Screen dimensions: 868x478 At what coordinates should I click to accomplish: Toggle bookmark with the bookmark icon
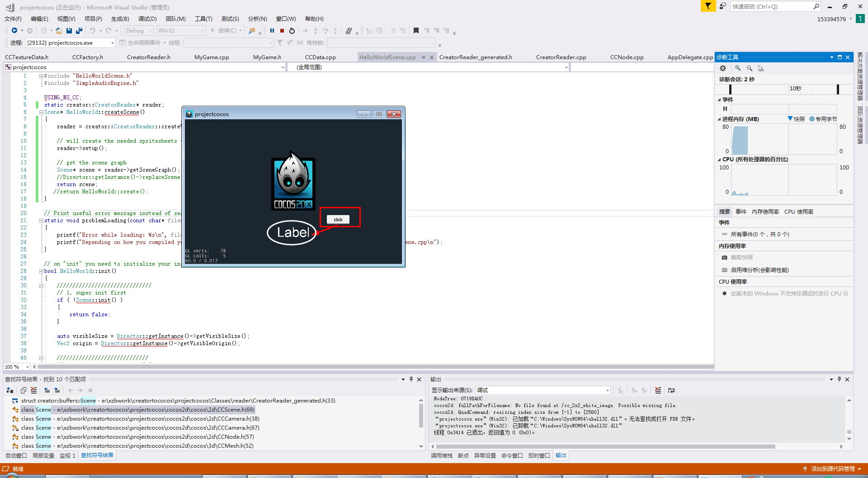click(416, 31)
